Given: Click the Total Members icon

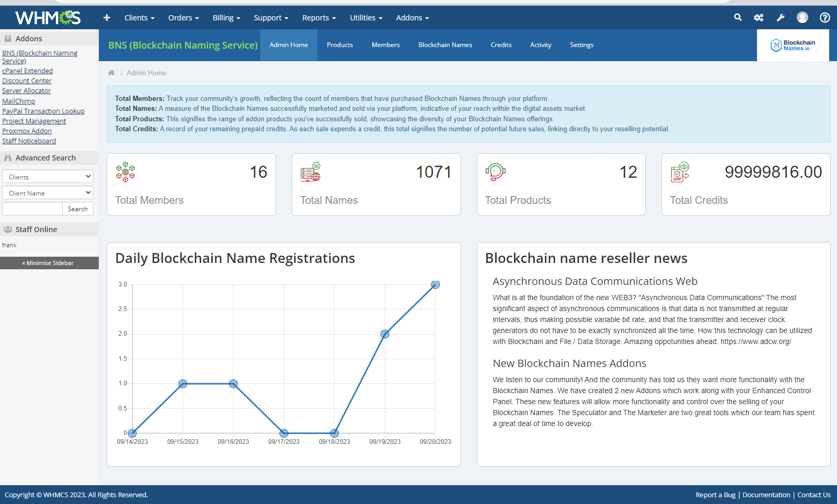Looking at the screenshot, I should 125,172.
